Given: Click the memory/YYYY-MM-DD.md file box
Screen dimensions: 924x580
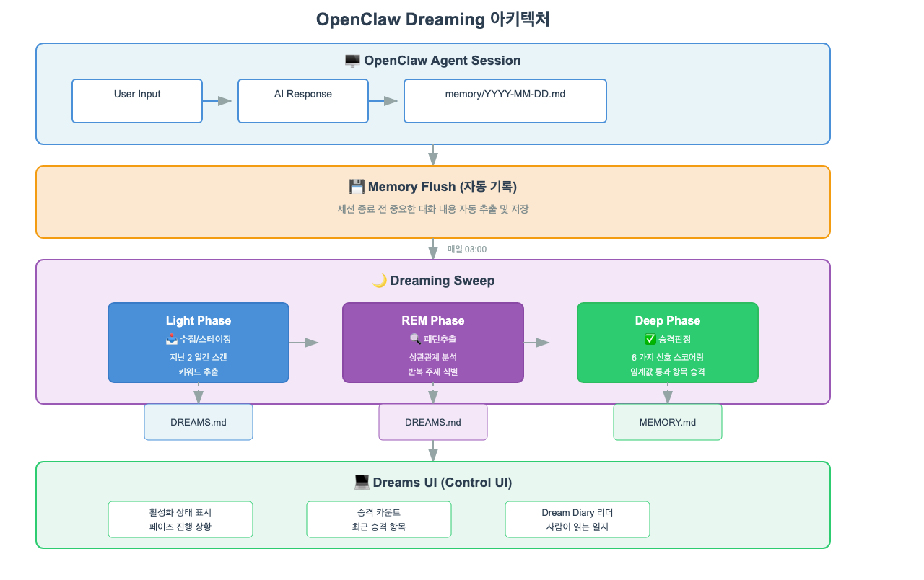Looking at the screenshot, I should 505,101.
